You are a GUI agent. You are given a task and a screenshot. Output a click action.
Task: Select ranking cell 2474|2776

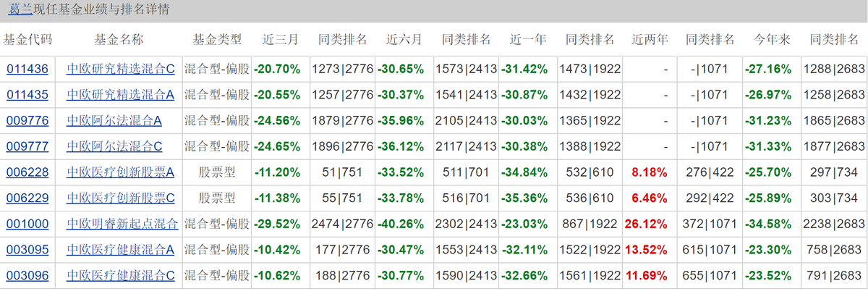(x=342, y=224)
